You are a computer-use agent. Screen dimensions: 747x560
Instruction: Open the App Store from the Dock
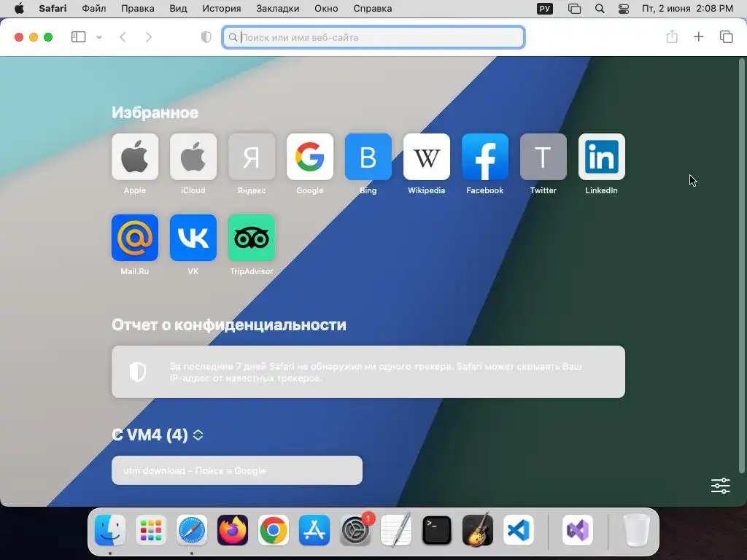tap(314, 530)
